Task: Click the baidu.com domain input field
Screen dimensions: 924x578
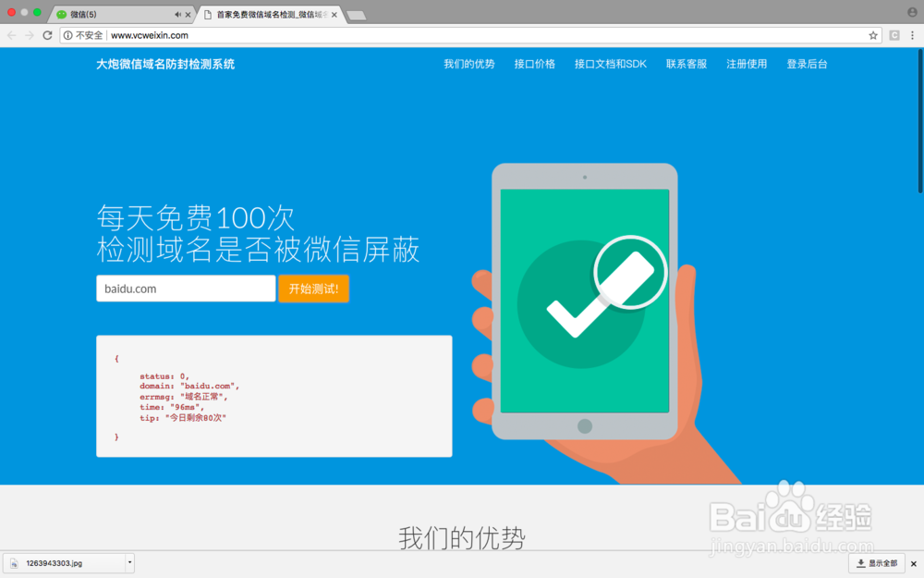Action: coord(186,289)
